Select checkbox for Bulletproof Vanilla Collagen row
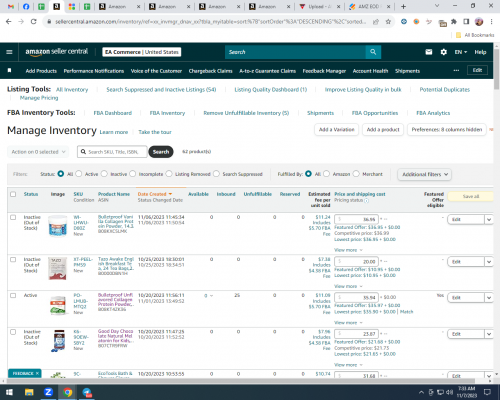The image size is (500, 400). 13,217
